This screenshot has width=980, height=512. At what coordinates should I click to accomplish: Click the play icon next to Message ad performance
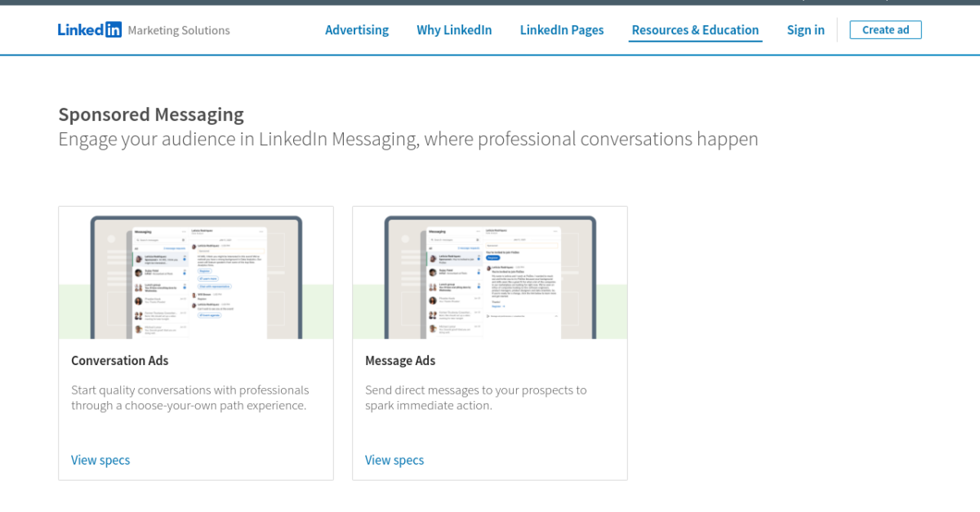488,316
